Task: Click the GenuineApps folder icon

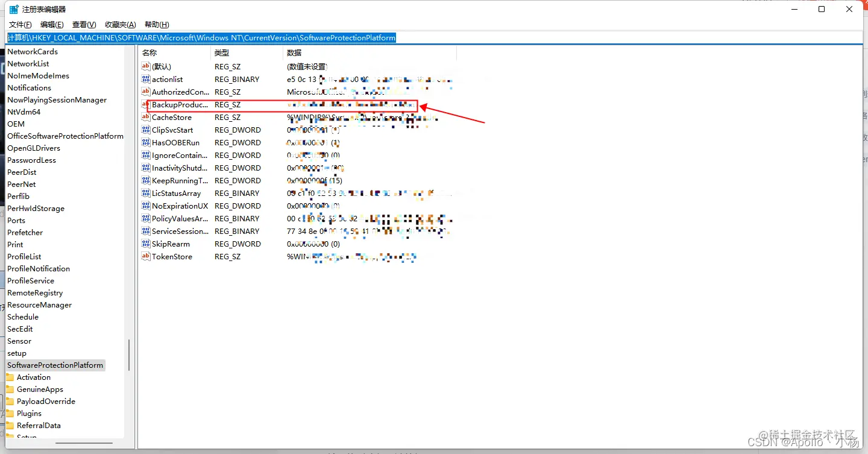Action: [10, 389]
